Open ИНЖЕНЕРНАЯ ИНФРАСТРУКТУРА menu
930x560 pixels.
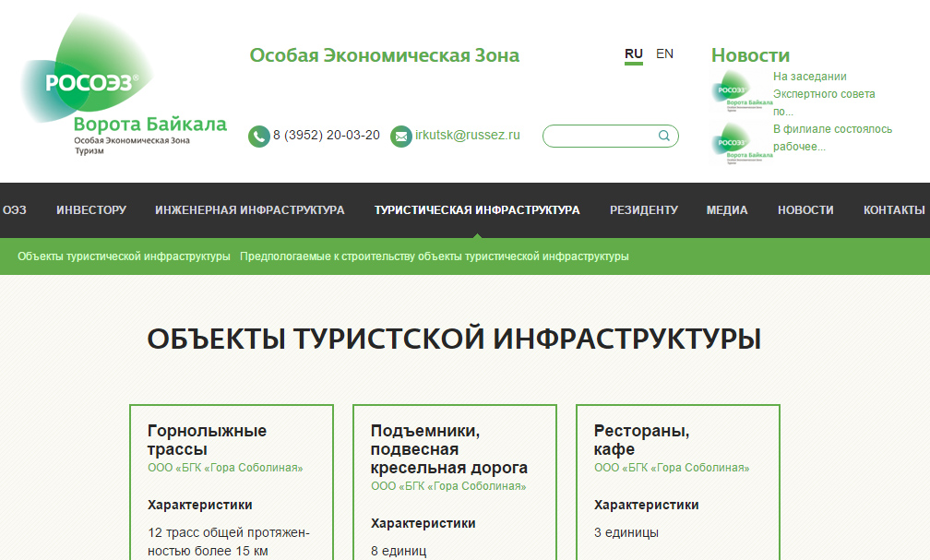click(x=250, y=210)
